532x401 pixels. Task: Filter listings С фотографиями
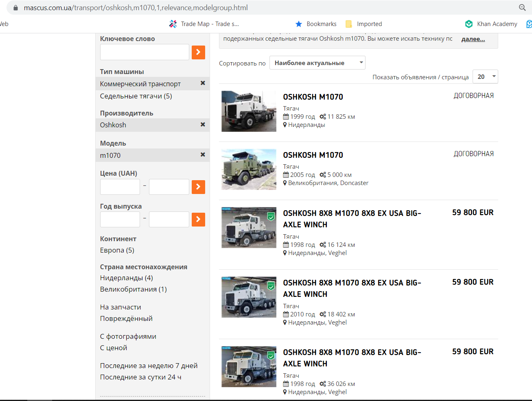tap(128, 336)
